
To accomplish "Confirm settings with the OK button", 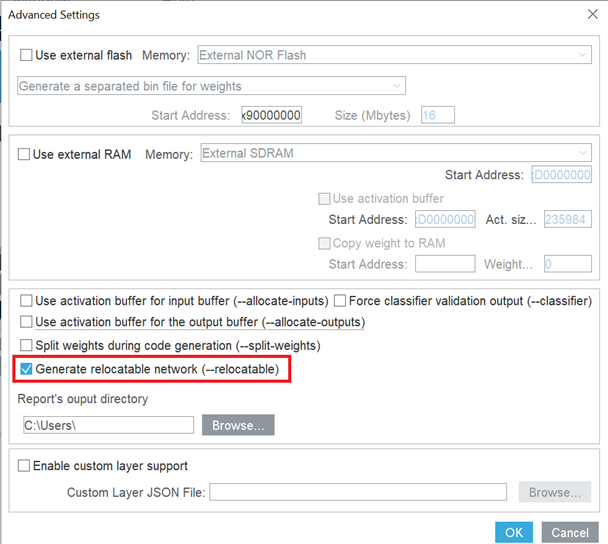I will (514, 532).
